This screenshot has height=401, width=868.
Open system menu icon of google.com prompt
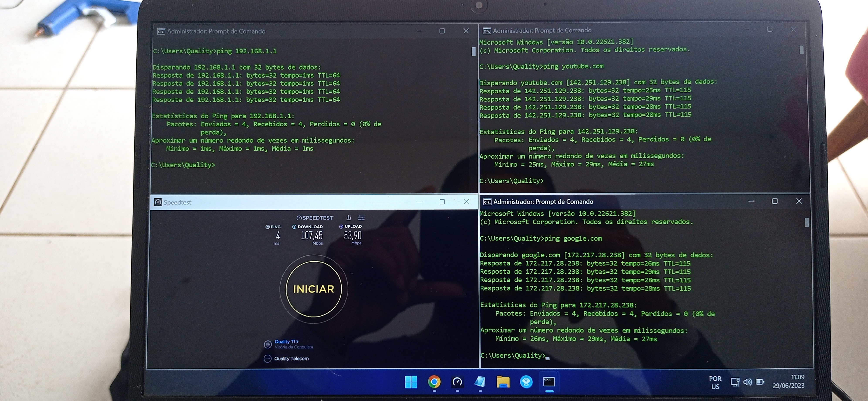[487, 202]
